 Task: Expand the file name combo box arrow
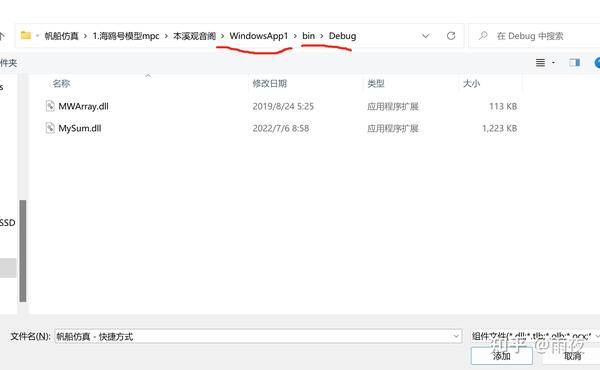click(456, 336)
